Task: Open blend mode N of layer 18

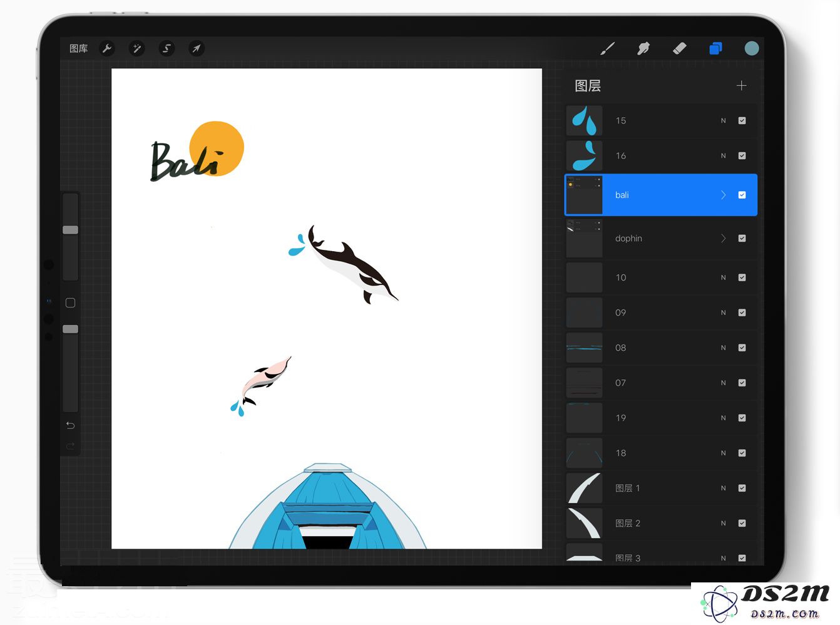Action: [723, 453]
